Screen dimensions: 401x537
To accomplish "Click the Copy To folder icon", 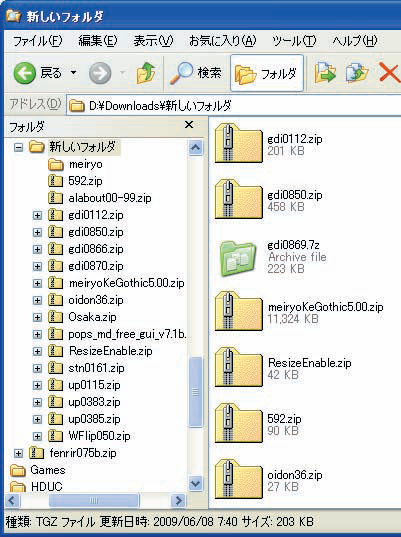I will (356, 73).
